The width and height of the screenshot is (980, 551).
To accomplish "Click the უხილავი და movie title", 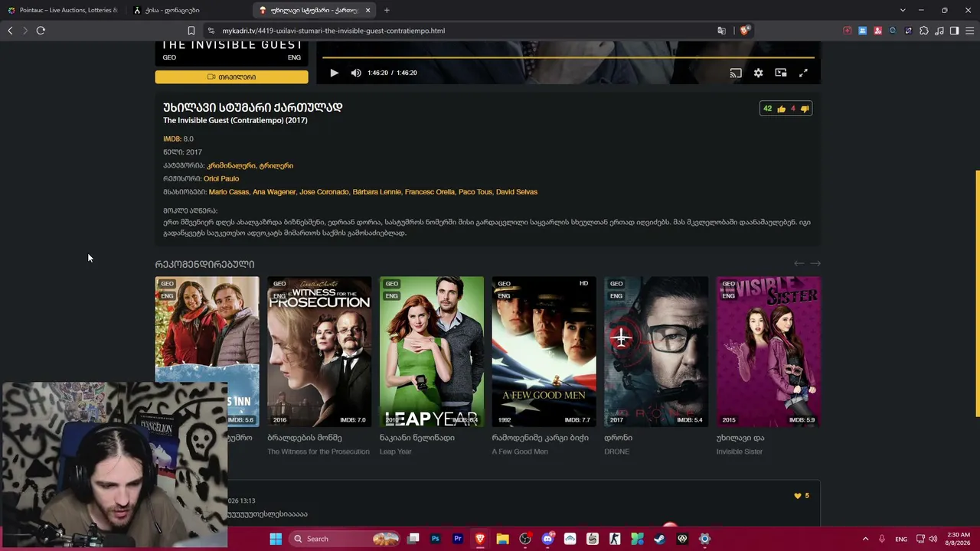I will click(740, 438).
